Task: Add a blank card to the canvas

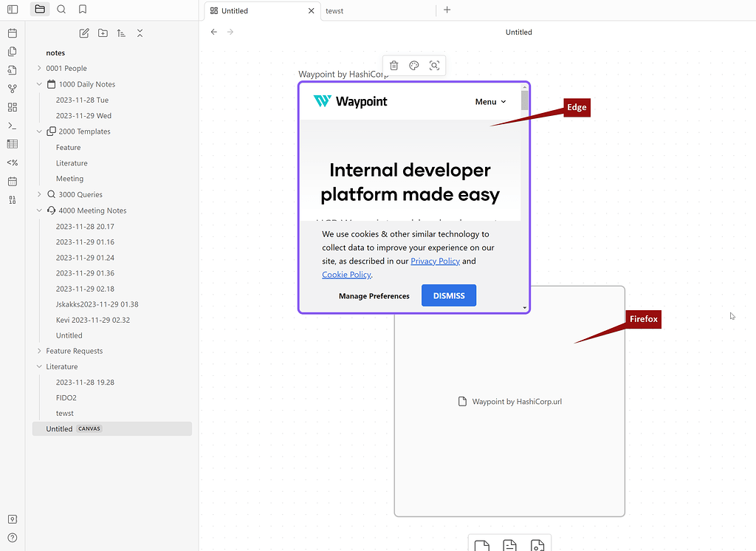Action: (x=481, y=545)
